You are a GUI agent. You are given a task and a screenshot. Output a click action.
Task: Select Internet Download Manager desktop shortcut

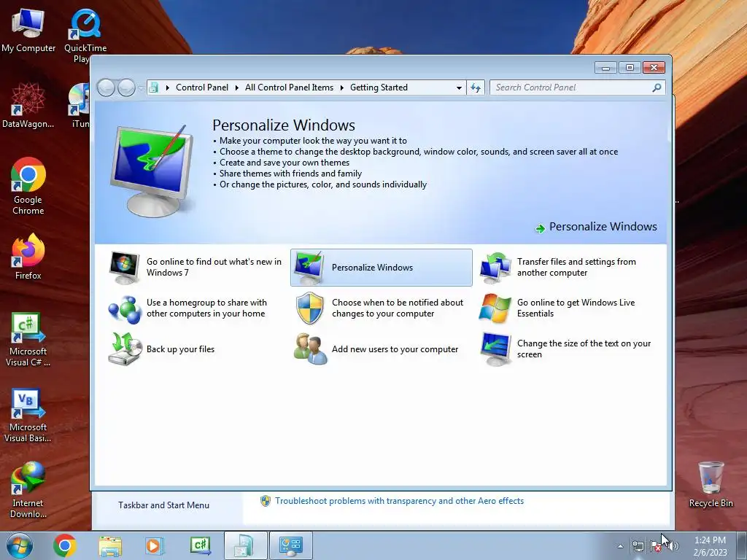[28, 491]
